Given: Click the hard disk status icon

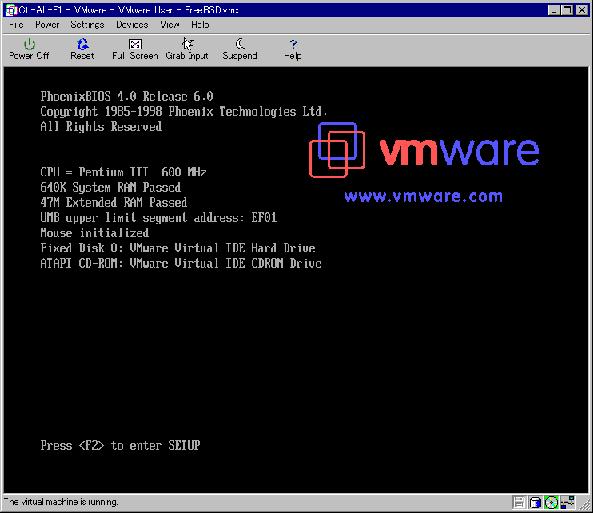Looking at the screenshot, I should (x=535, y=502).
